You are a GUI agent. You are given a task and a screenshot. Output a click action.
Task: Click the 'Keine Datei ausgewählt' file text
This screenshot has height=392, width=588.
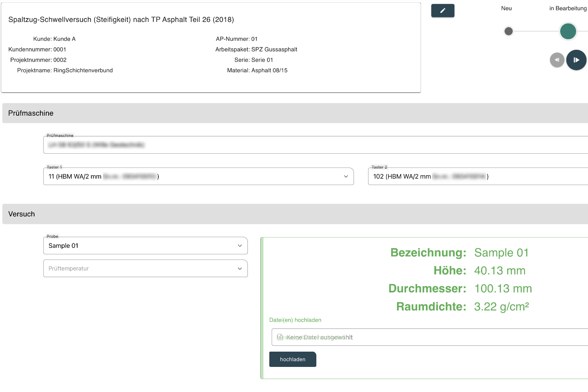319,337
